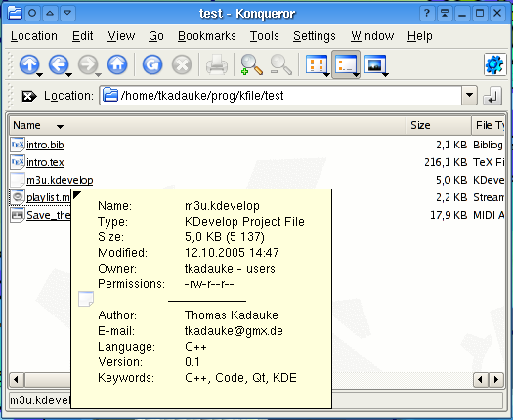Image resolution: width=513 pixels, height=420 pixels.
Task: Click the What's This help button
Action: [x=427, y=13]
